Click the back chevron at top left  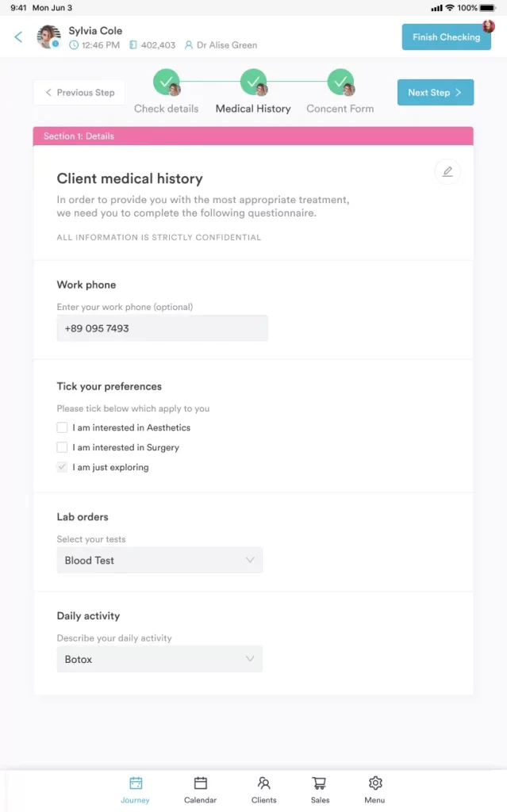(x=17, y=36)
